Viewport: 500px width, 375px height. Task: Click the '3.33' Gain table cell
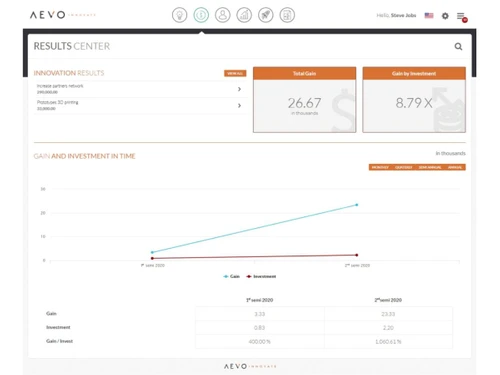tap(260, 314)
